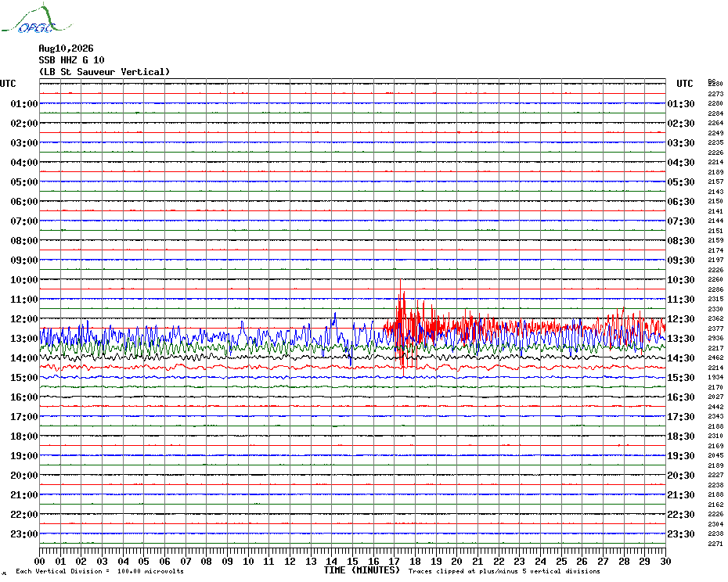The height and width of the screenshot is (582, 728).
Task: Click the OFGC logo at top left
Action: click(x=36, y=19)
